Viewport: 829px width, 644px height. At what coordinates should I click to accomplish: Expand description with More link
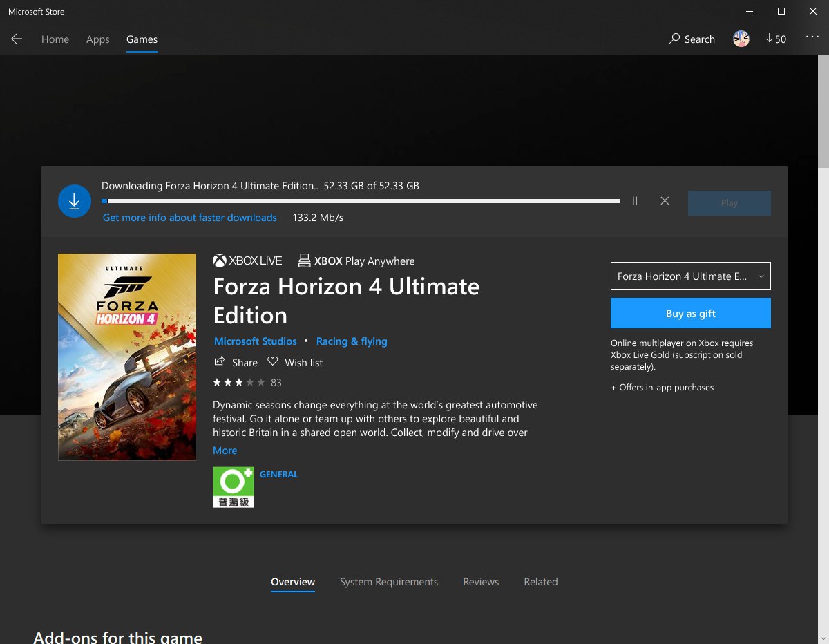tap(225, 451)
